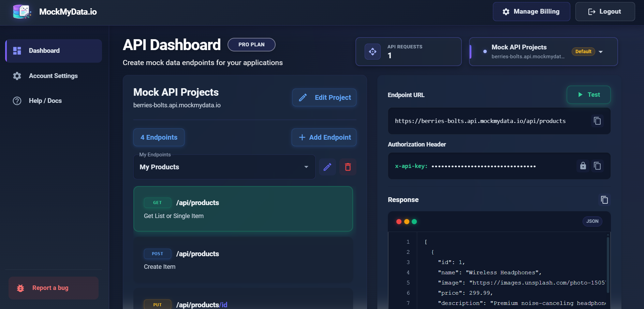
Task: Click the MockMyData.io logo
Action: (x=22, y=12)
